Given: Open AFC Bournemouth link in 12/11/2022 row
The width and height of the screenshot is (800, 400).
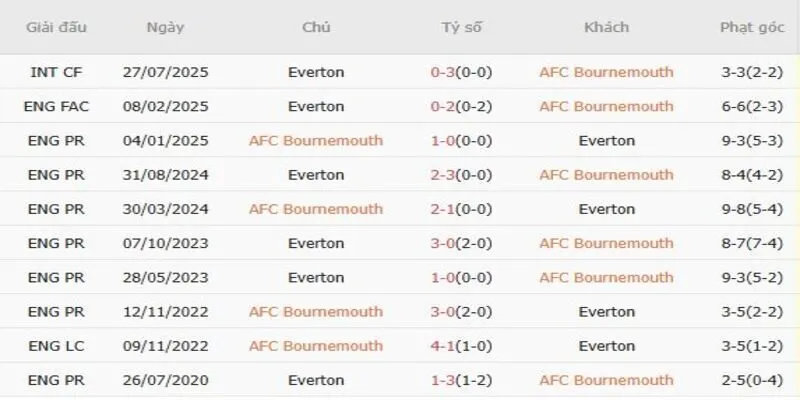Looking at the screenshot, I should pos(316,311).
